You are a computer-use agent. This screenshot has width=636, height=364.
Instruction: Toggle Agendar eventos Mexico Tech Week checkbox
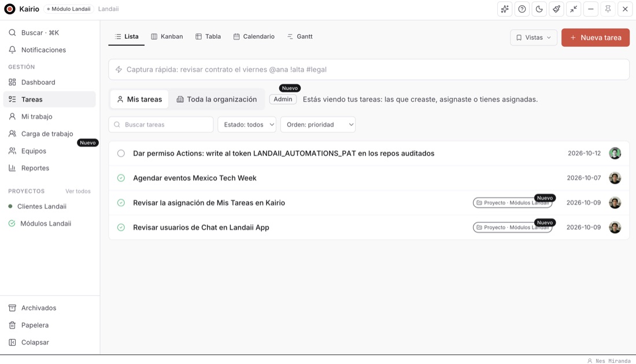[121, 178]
